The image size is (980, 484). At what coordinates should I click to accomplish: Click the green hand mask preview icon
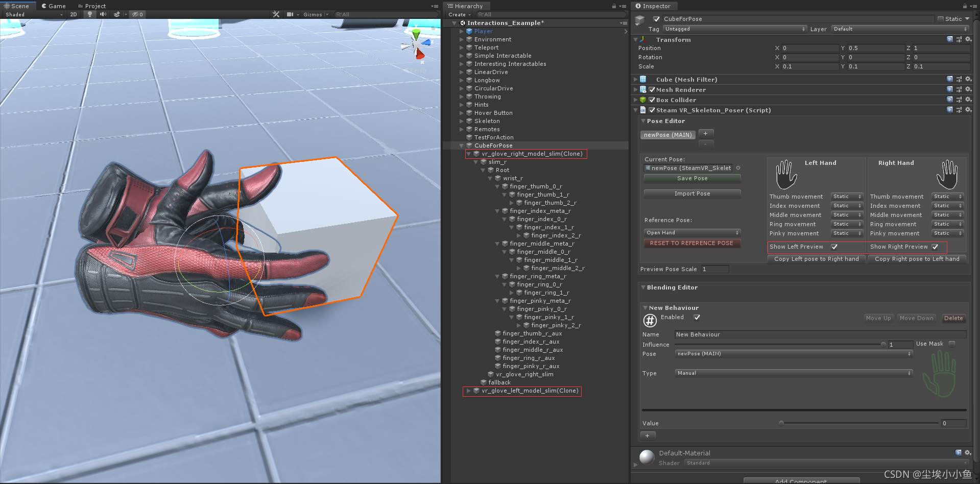[940, 374]
